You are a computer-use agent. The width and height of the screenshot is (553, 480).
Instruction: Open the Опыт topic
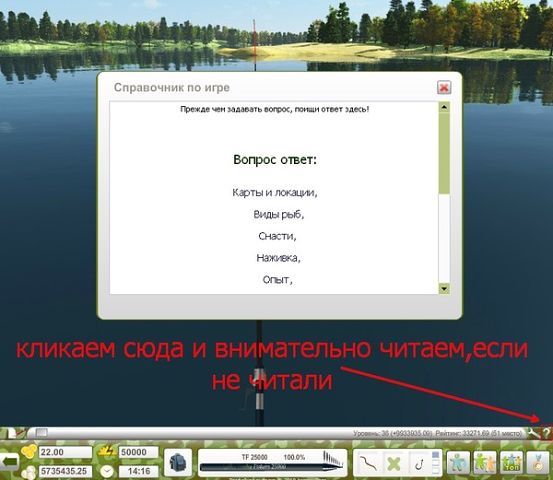278,280
